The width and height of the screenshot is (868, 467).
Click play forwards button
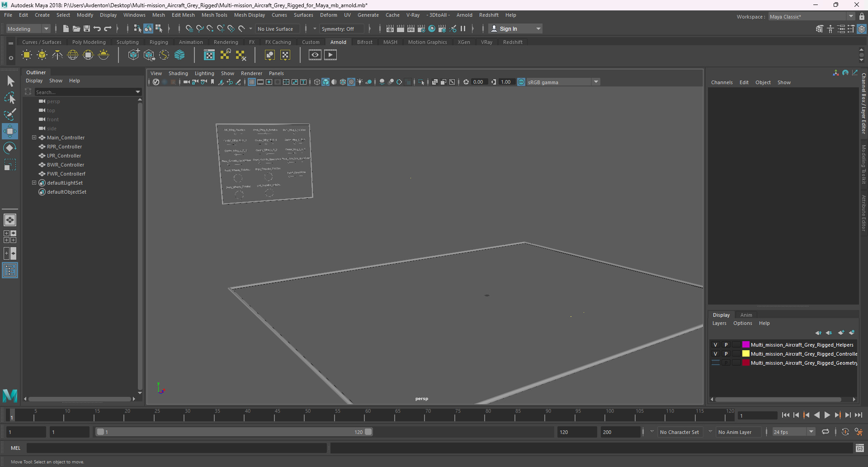coord(827,415)
